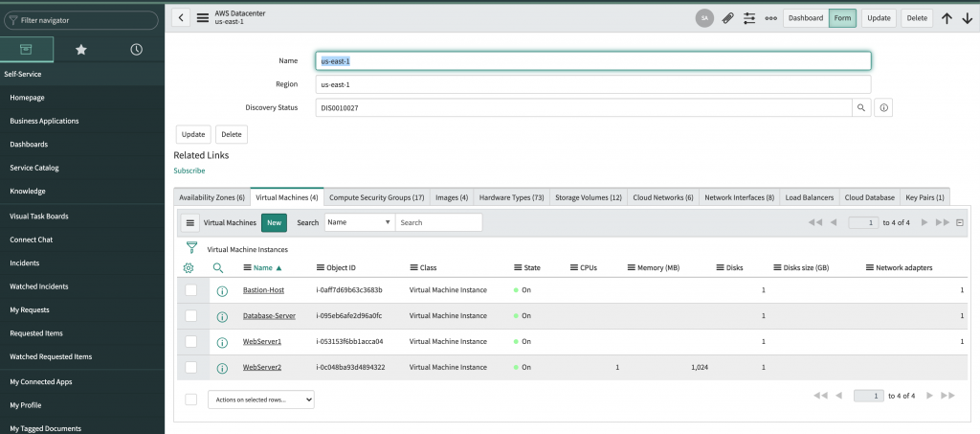Select the WebServer1 row checkbox
The width and height of the screenshot is (980, 434).
191,341
